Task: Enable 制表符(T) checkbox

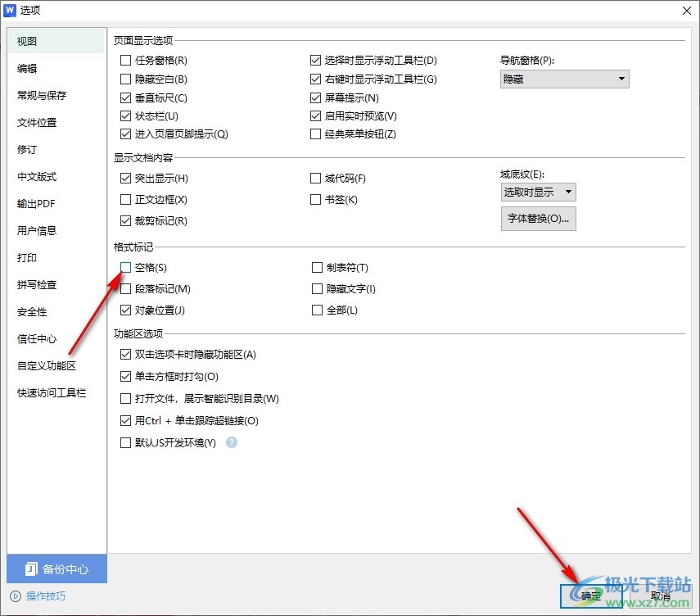Action: [x=317, y=268]
